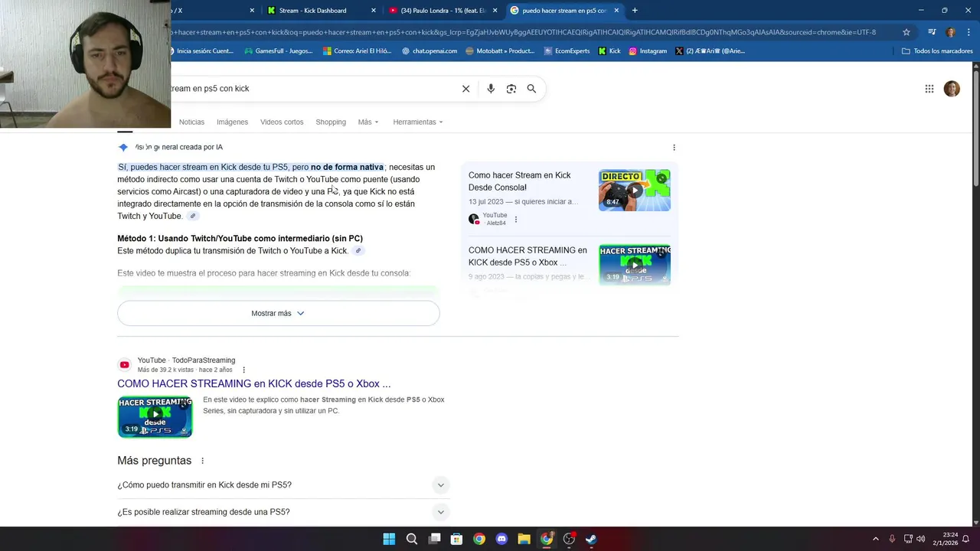Open a new browser tab
The height and width of the screenshot is (551, 980).
tap(635, 11)
